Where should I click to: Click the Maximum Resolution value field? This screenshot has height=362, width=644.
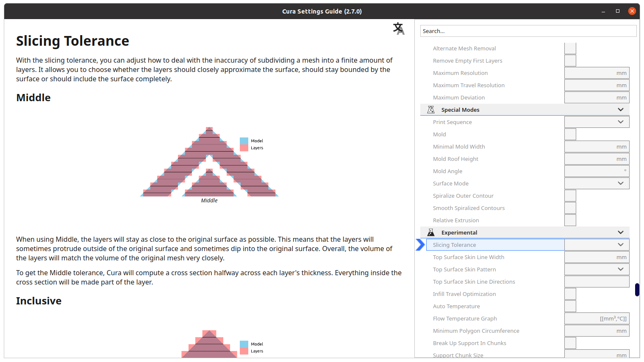(597, 73)
